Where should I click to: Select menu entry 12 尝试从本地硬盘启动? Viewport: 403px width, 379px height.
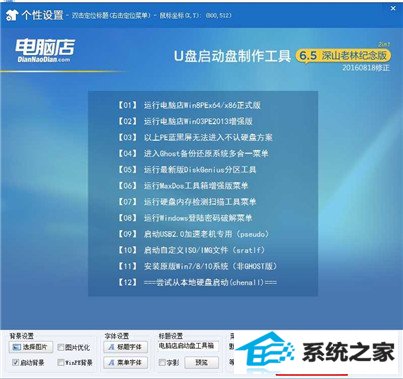pos(197,282)
